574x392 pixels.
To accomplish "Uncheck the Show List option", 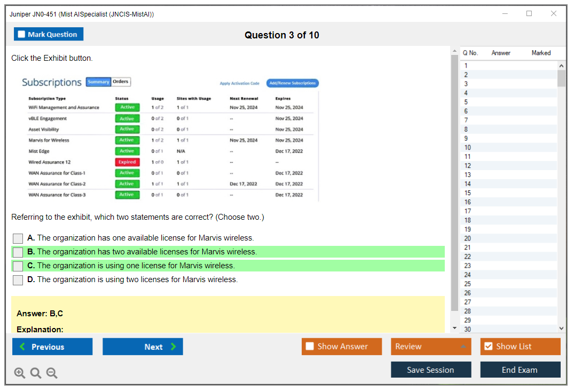I will coord(488,347).
